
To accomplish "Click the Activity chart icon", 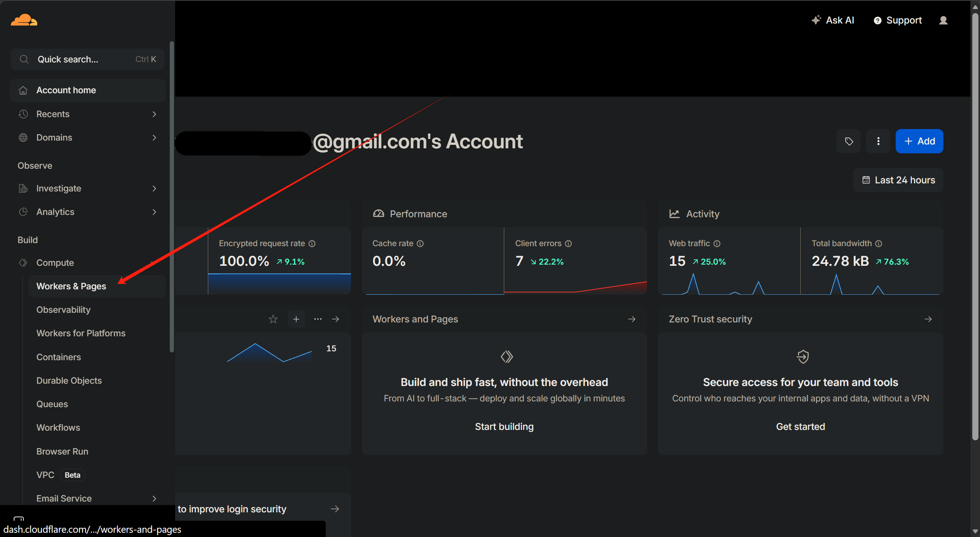I will (x=674, y=214).
